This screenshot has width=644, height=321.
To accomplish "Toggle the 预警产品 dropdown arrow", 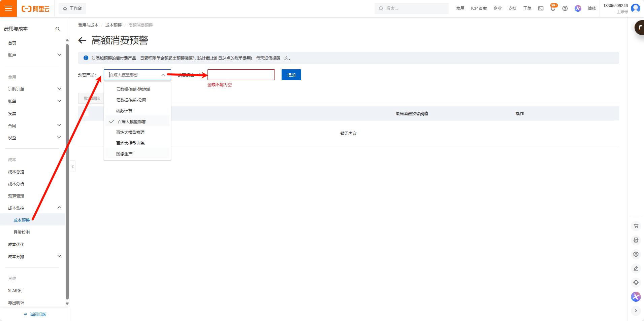I will tap(163, 75).
